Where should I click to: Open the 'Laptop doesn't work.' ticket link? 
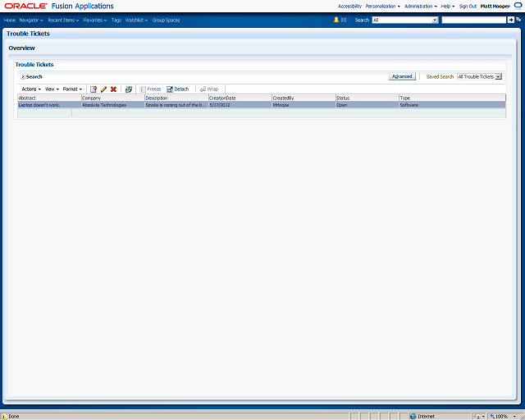pos(39,105)
